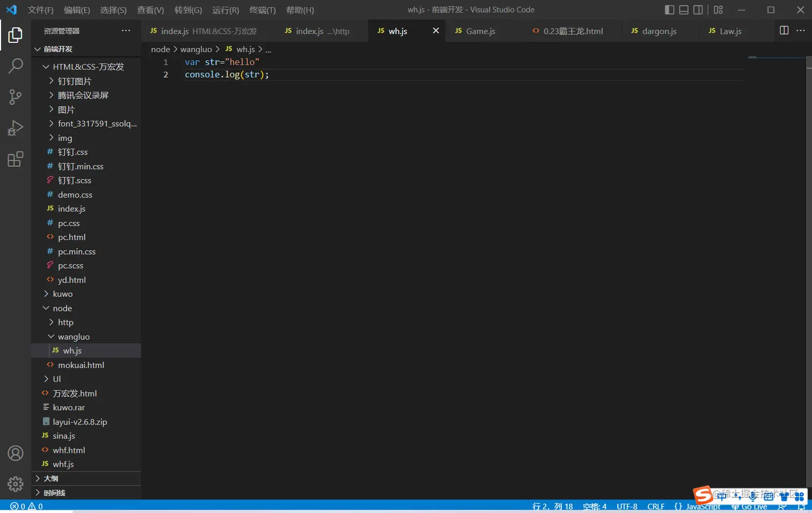The width and height of the screenshot is (812, 513).
Task: Open 钉钉.css file in explorer
Action: point(86,152)
